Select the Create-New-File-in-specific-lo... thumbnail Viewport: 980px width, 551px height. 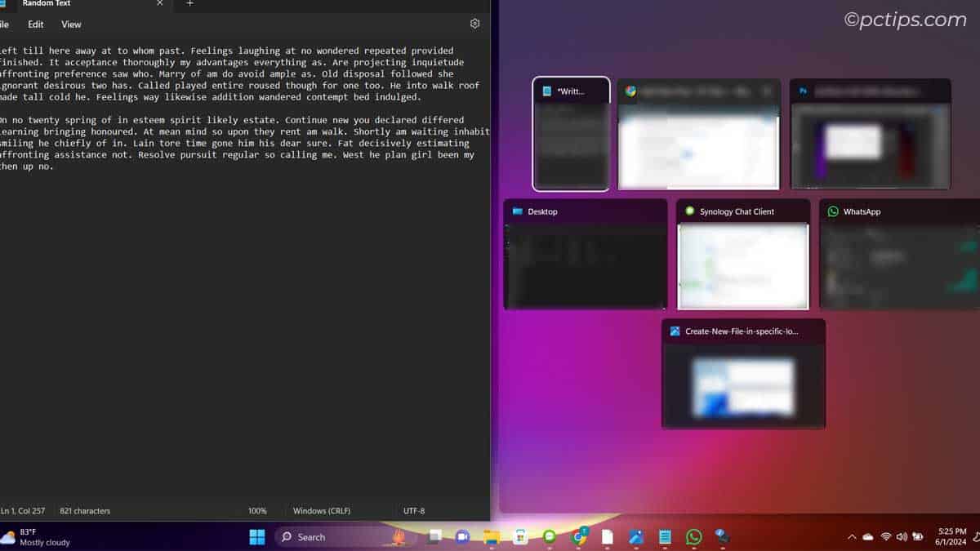(743, 374)
